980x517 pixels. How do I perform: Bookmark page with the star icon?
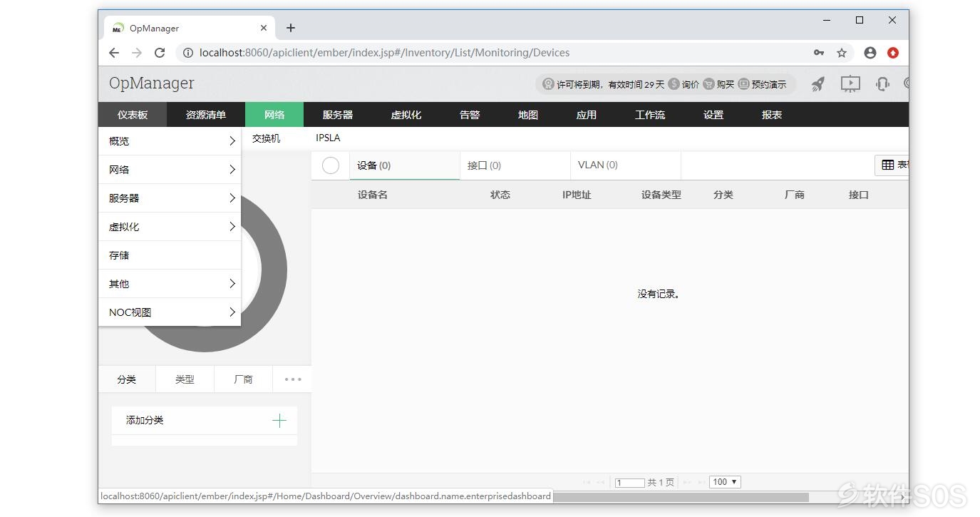pos(842,53)
